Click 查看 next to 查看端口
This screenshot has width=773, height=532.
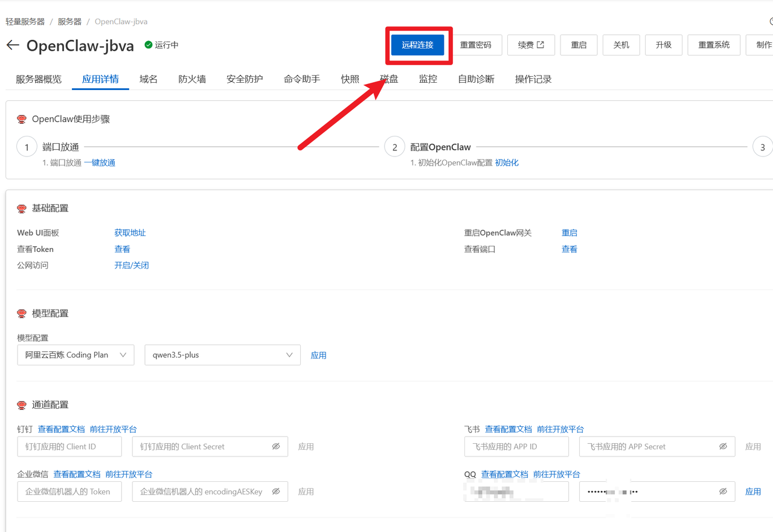tap(569, 249)
